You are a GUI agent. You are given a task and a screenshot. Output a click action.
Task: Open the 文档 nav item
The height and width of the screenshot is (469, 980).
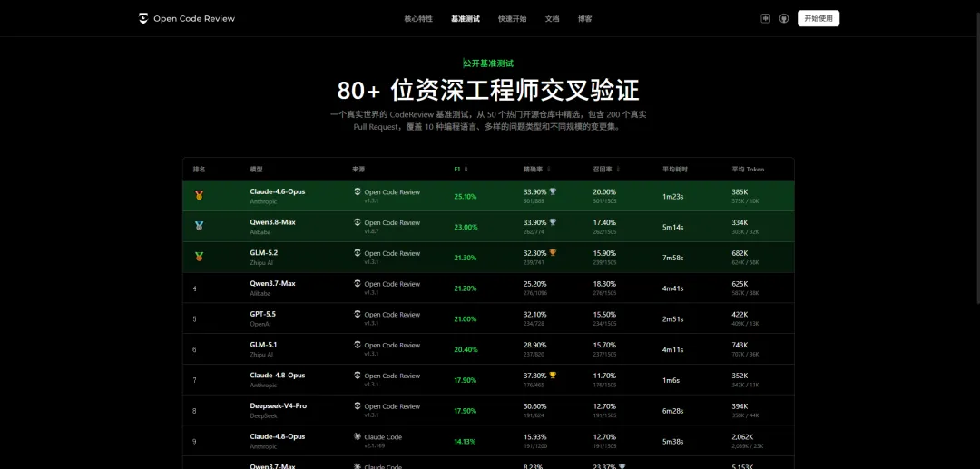click(552, 19)
